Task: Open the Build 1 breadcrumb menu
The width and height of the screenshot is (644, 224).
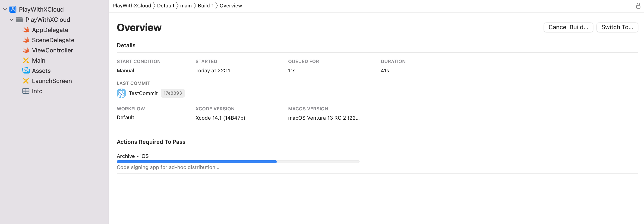Action: point(205,6)
